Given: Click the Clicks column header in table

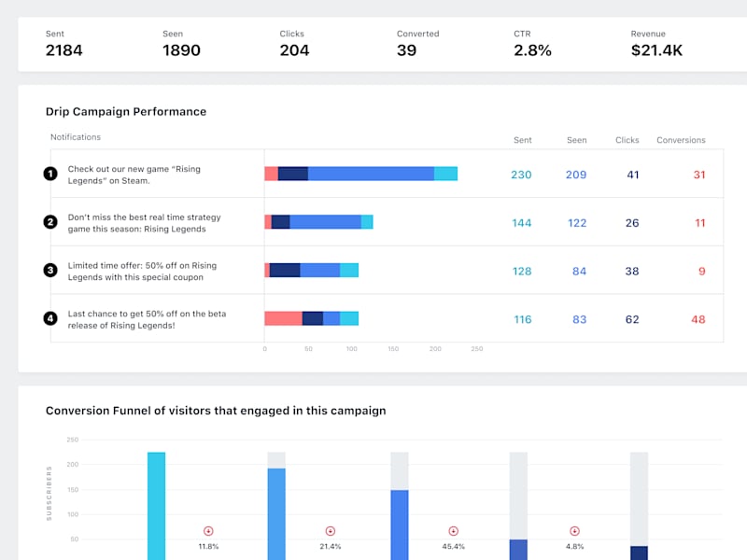Looking at the screenshot, I should pos(627,140).
